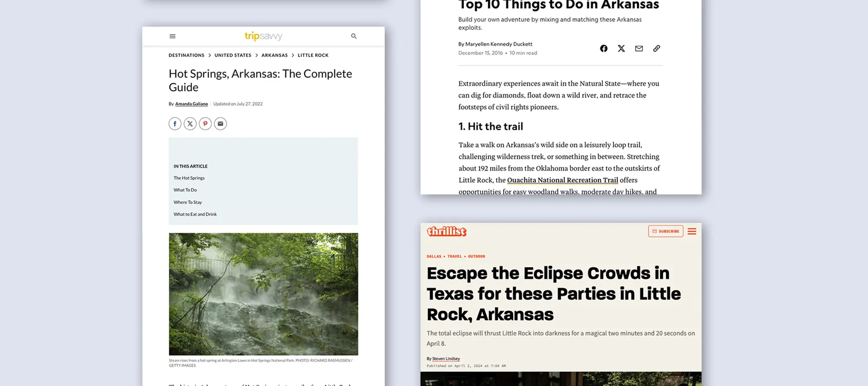Click the Thrillist Subscribe button
868x386 pixels.
pyautogui.click(x=665, y=231)
